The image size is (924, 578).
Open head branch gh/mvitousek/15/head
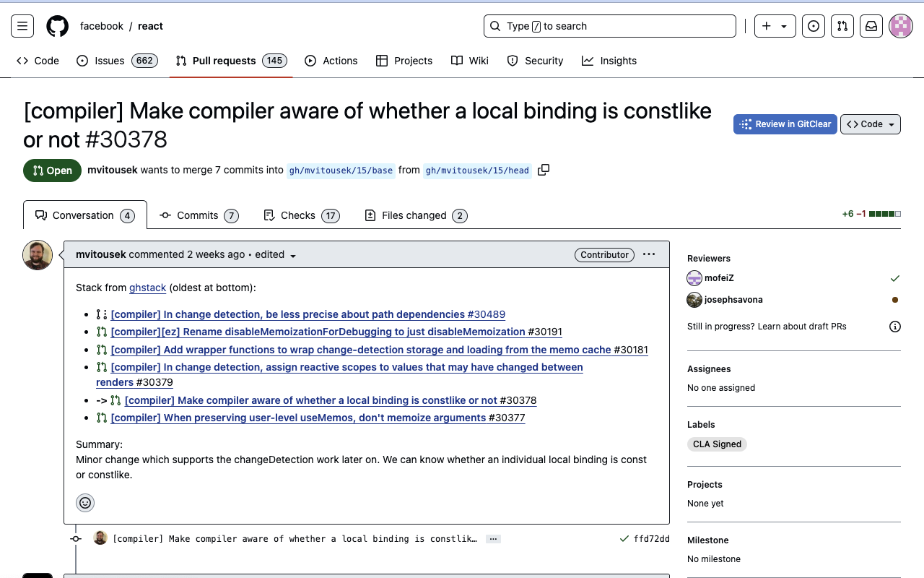tap(477, 171)
